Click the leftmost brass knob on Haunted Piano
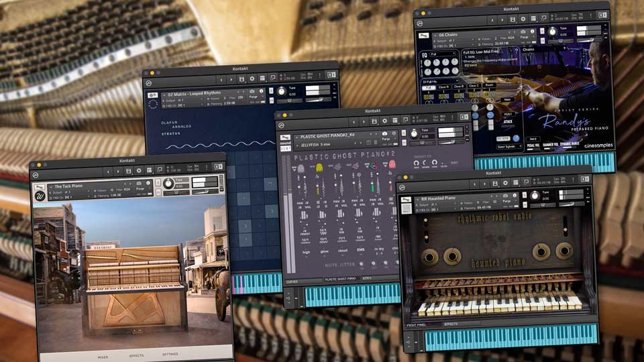 click(x=429, y=257)
